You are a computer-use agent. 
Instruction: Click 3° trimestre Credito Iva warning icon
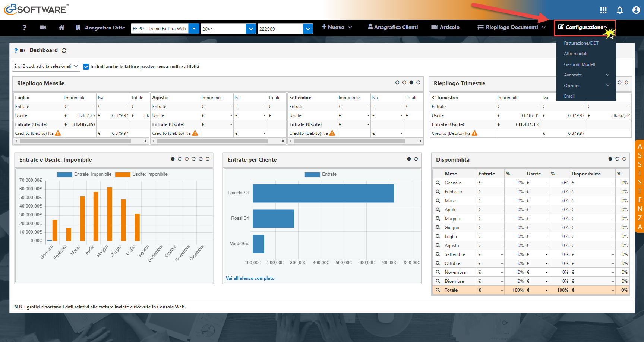click(474, 133)
